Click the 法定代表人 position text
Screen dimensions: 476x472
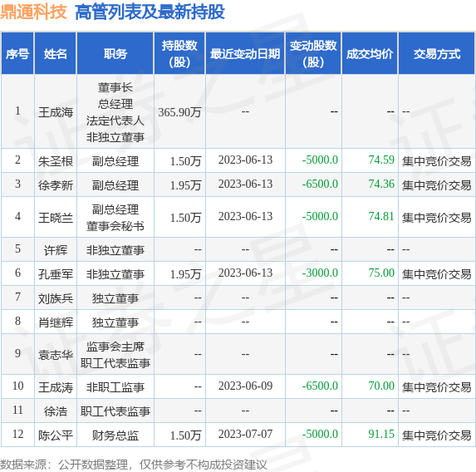point(115,120)
